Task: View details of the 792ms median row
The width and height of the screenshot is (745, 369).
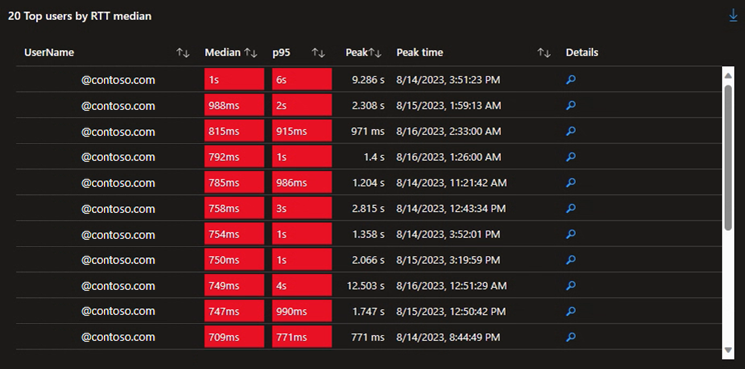Action: point(571,157)
